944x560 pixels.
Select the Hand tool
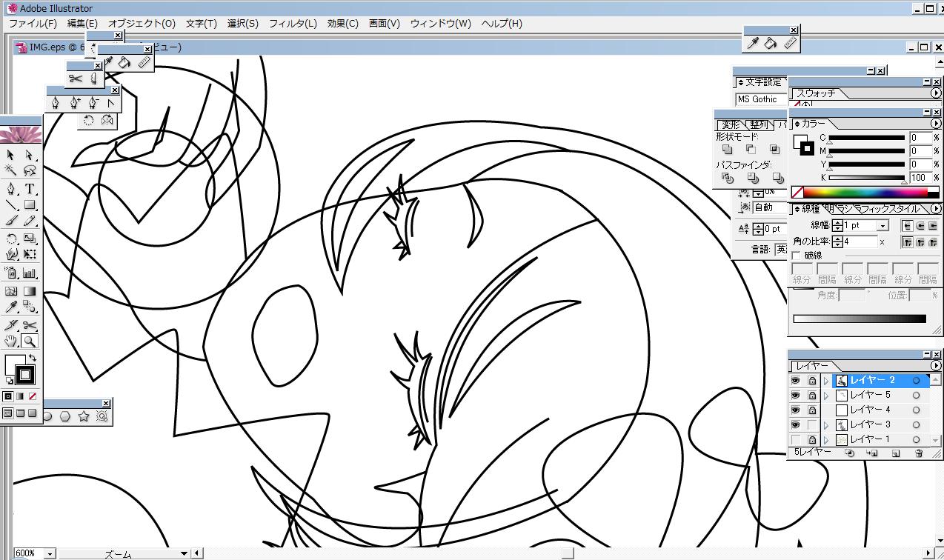point(11,341)
